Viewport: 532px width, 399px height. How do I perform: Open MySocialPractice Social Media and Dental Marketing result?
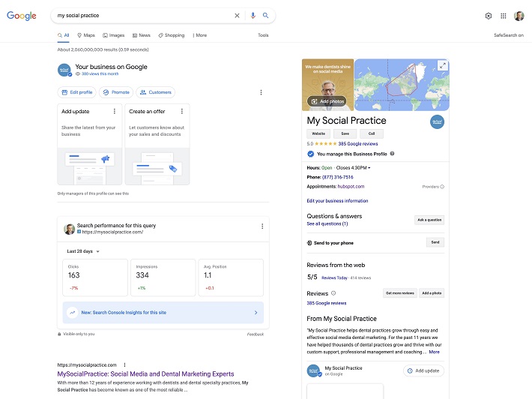[x=145, y=373]
